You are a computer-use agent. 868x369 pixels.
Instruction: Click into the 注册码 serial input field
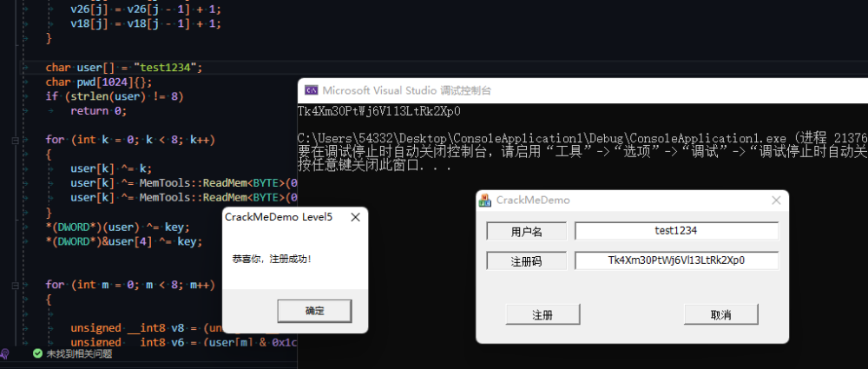[676, 260]
